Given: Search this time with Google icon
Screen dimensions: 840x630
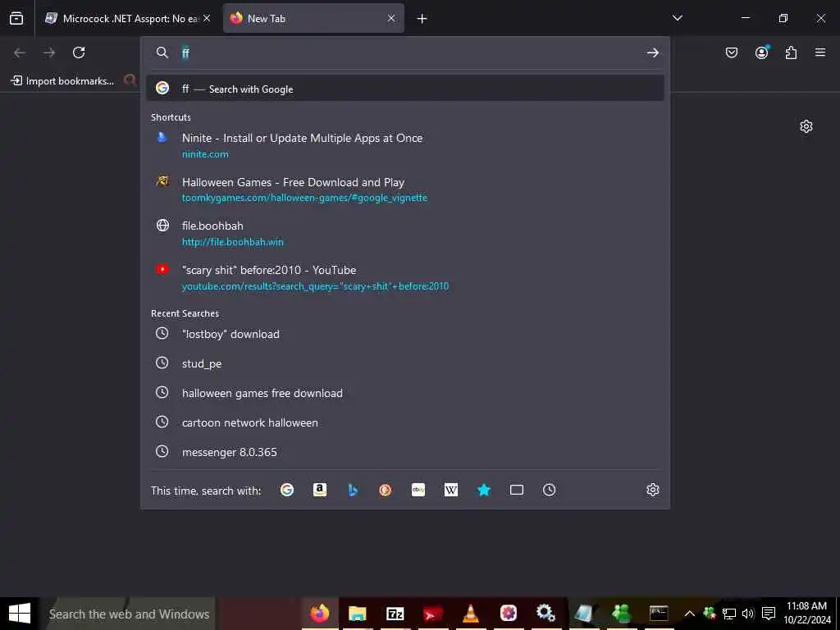Looking at the screenshot, I should click(287, 490).
